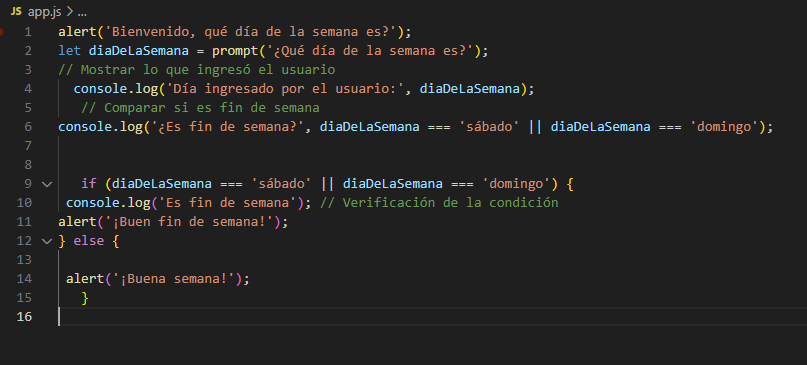Click the let keyword on line 2

click(69, 51)
